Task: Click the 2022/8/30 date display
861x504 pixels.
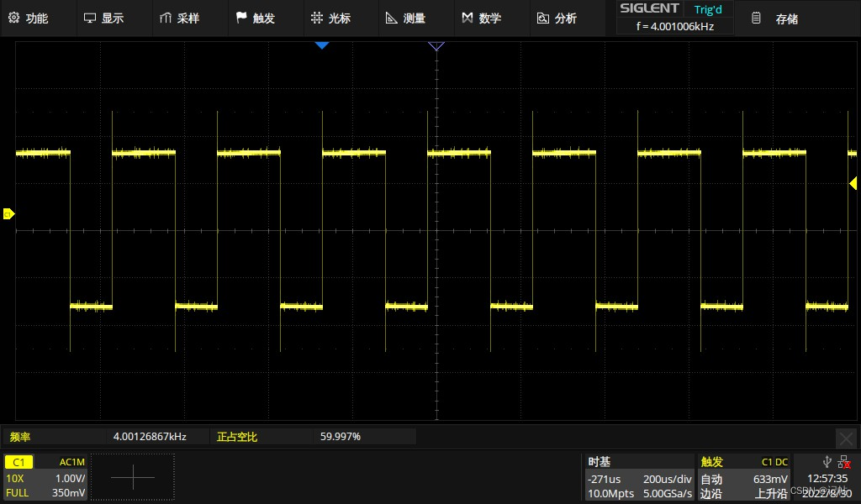Action: pyautogui.click(x=827, y=494)
